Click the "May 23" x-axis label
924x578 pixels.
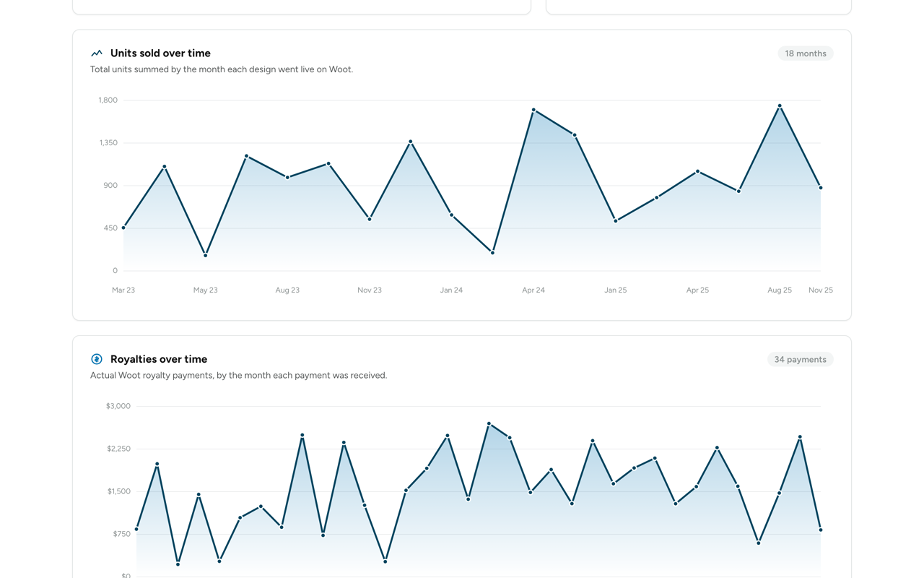206,290
